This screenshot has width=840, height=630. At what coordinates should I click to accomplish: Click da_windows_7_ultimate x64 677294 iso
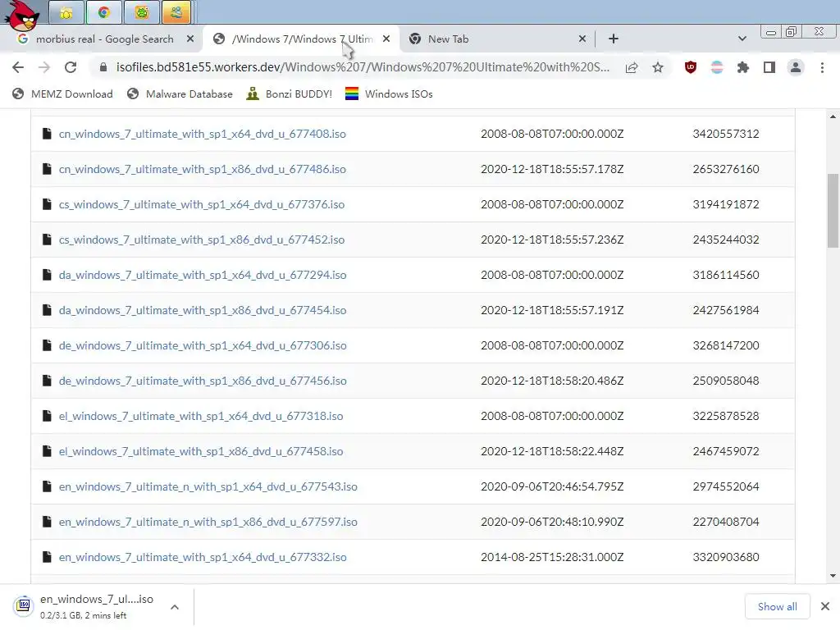click(203, 276)
